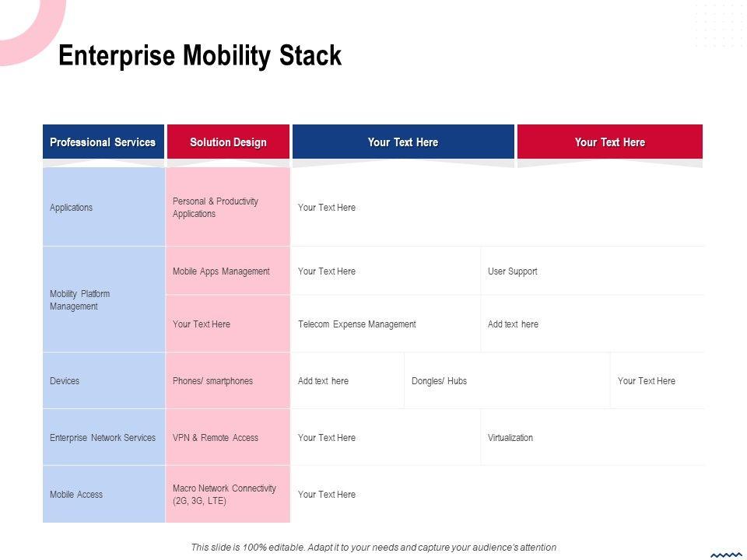This screenshot has height=560, width=747.
Task: Click the Mobile Apps Management cell
Action: point(221,271)
